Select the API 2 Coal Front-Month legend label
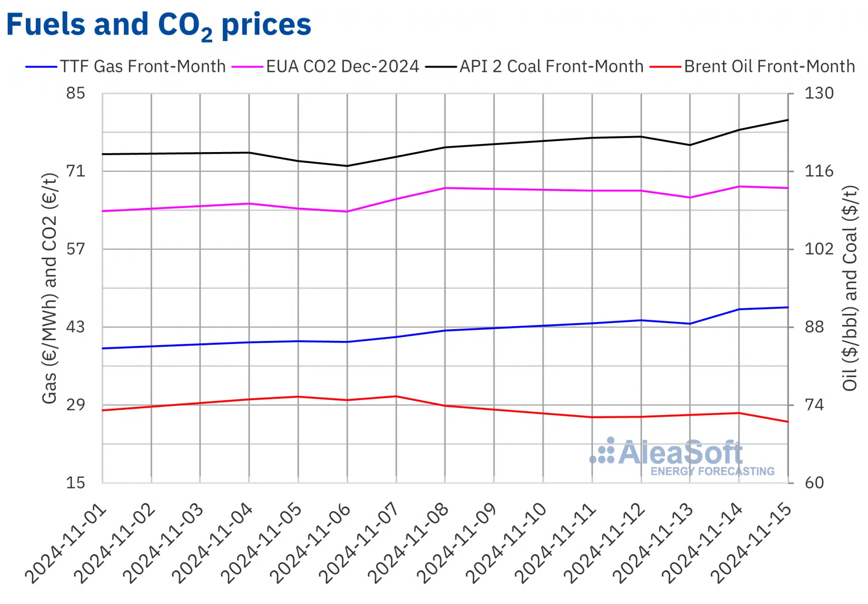 tap(551, 66)
